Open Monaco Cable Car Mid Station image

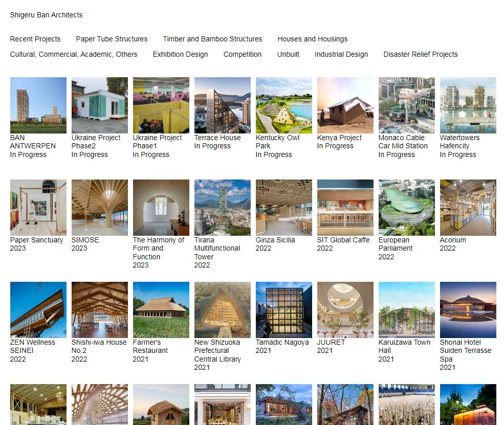tap(407, 105)
